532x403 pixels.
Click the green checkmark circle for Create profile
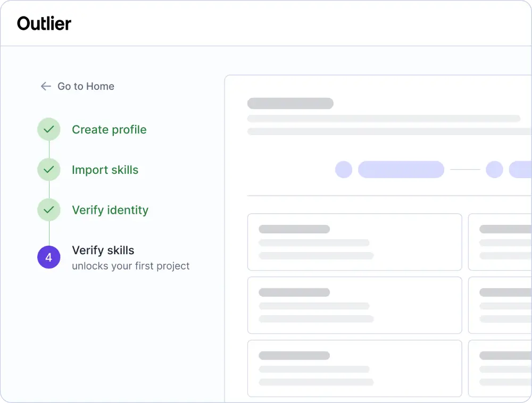coord(49,129)
